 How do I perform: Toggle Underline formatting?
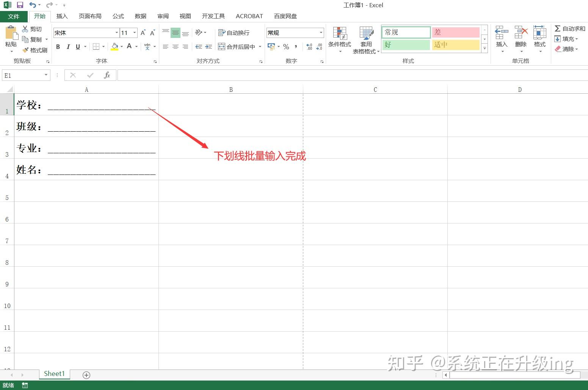coord(78,47)
